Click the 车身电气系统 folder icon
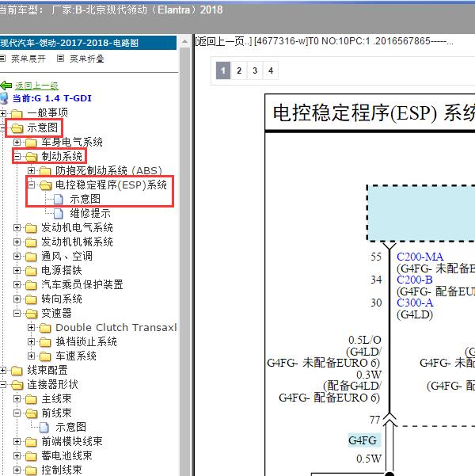475x476 pixels. tap(31, 143)
